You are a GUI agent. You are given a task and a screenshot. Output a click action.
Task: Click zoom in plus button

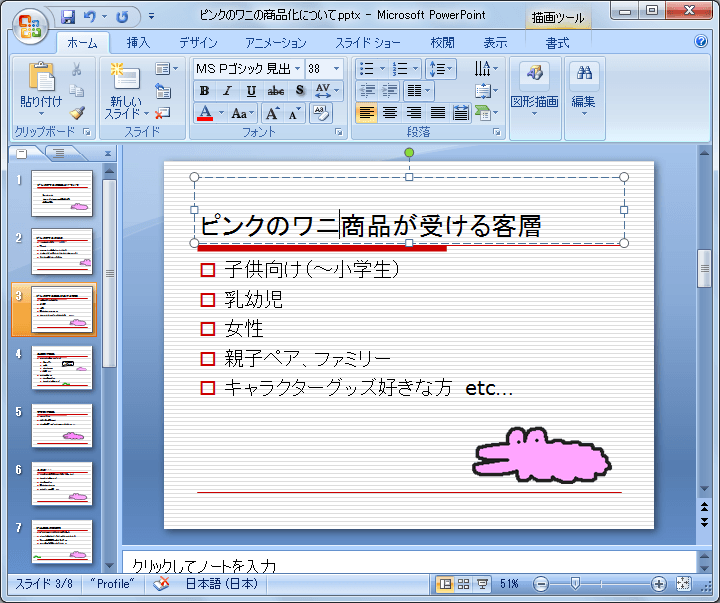pyautogui.click(x=658, y=584)
